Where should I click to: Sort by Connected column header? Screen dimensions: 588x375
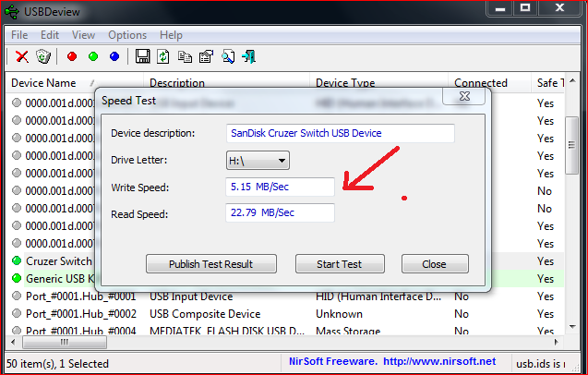(x=490, y=83)
